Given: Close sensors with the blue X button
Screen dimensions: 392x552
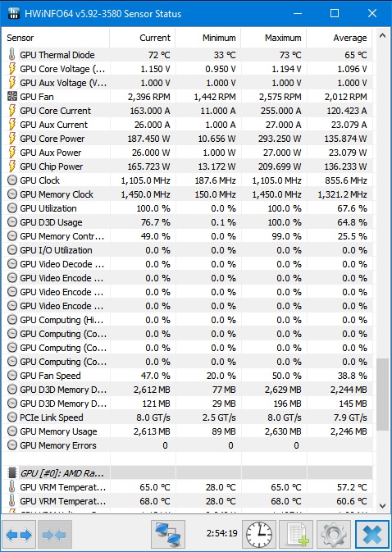Looking at the screenshot, I should [x=372, y=535].
